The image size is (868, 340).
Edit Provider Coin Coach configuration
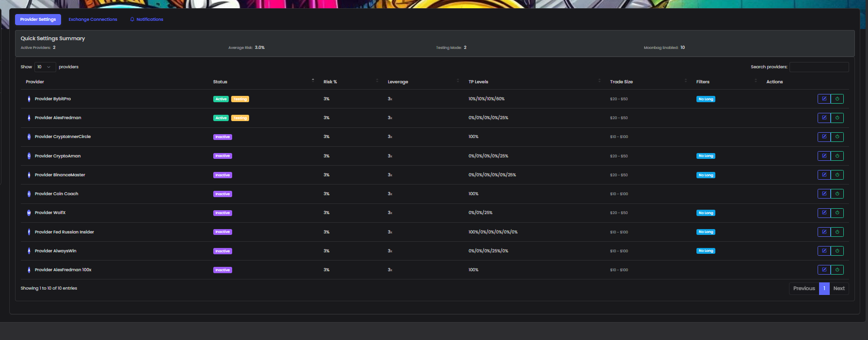pos(824,194)
